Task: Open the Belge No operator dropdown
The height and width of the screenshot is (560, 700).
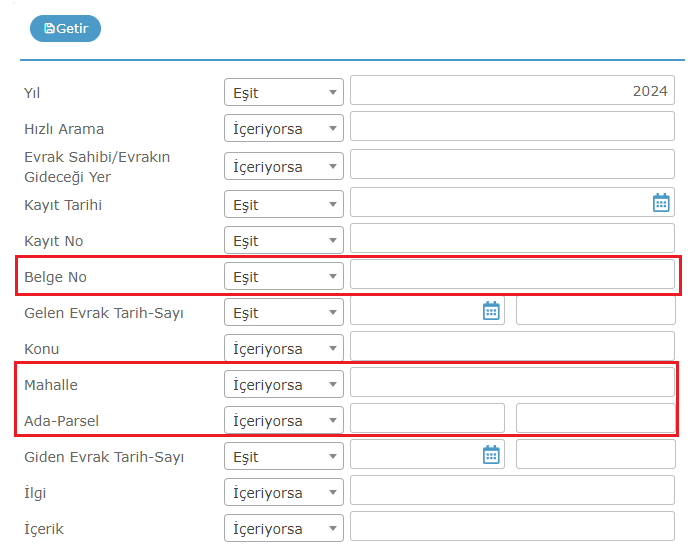Action: [284, 276]
